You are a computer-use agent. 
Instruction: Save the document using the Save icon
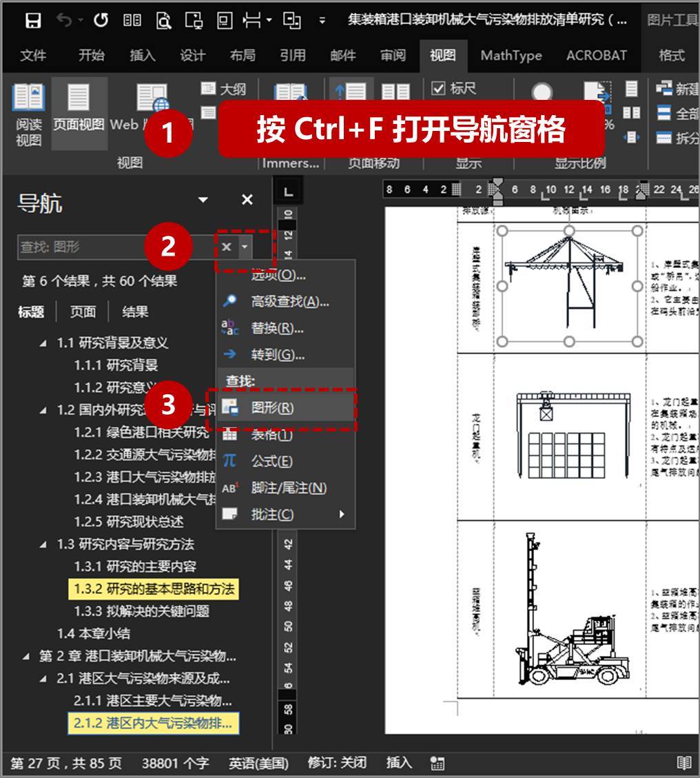point(32,20)
